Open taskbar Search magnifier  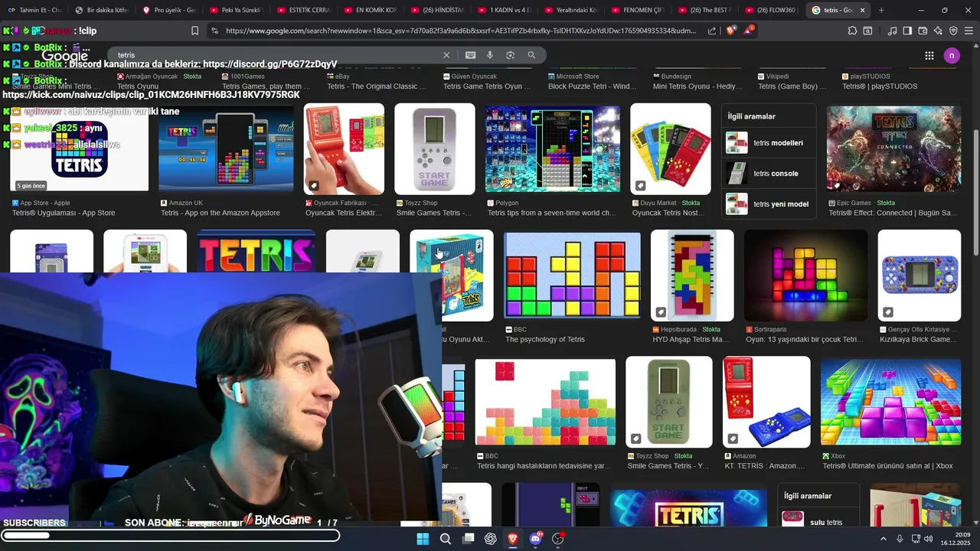(x=446, y=539)
